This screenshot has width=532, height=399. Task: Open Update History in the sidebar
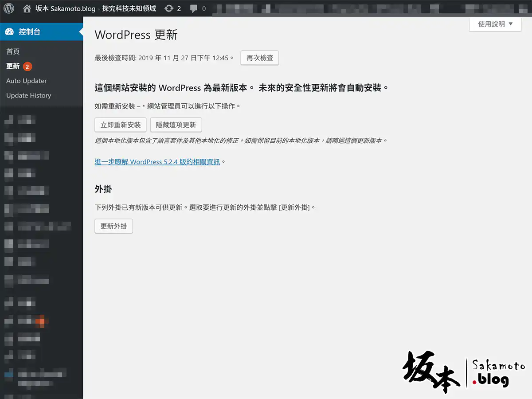coord(28,95)
